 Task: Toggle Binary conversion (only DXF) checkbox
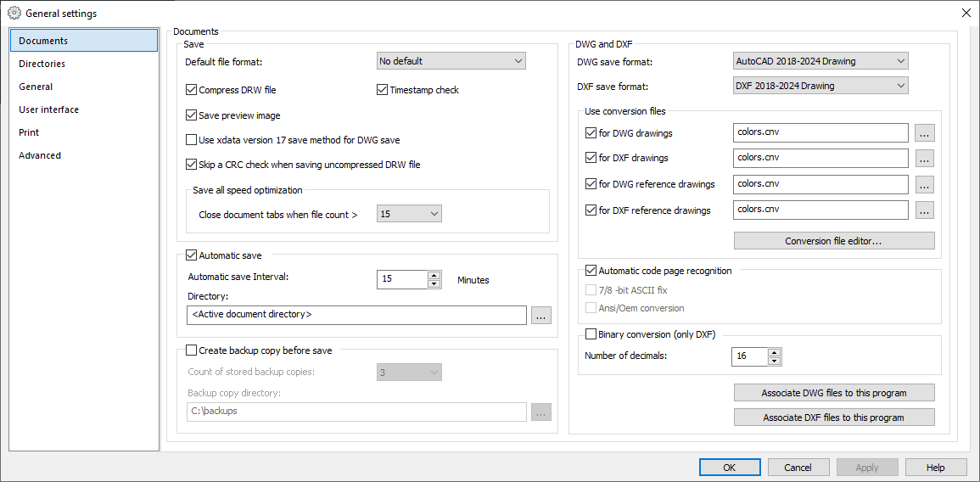(x=591, y=334)
